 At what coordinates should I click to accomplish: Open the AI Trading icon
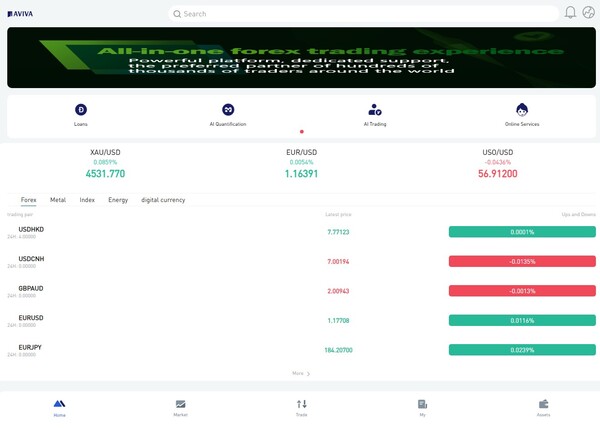tap(375, 110)
